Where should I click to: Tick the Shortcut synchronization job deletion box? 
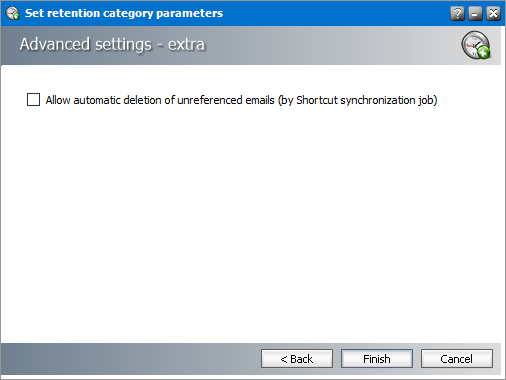click(x=33, y=100)
